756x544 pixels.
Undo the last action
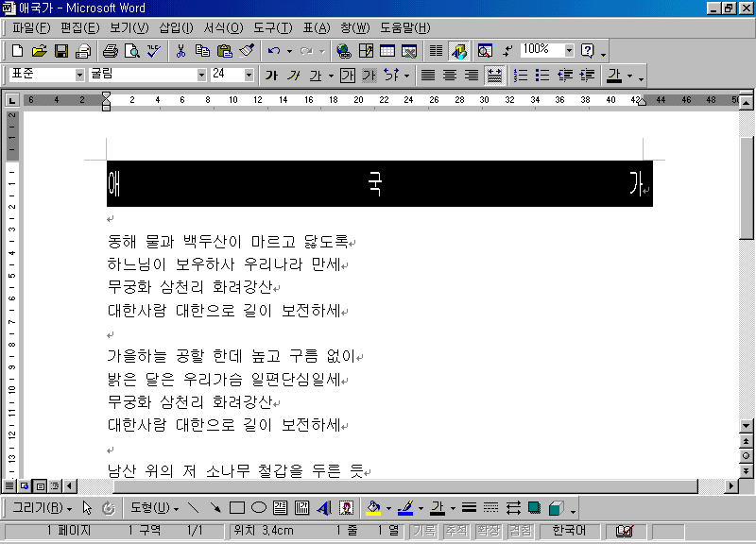coord(274,51)
